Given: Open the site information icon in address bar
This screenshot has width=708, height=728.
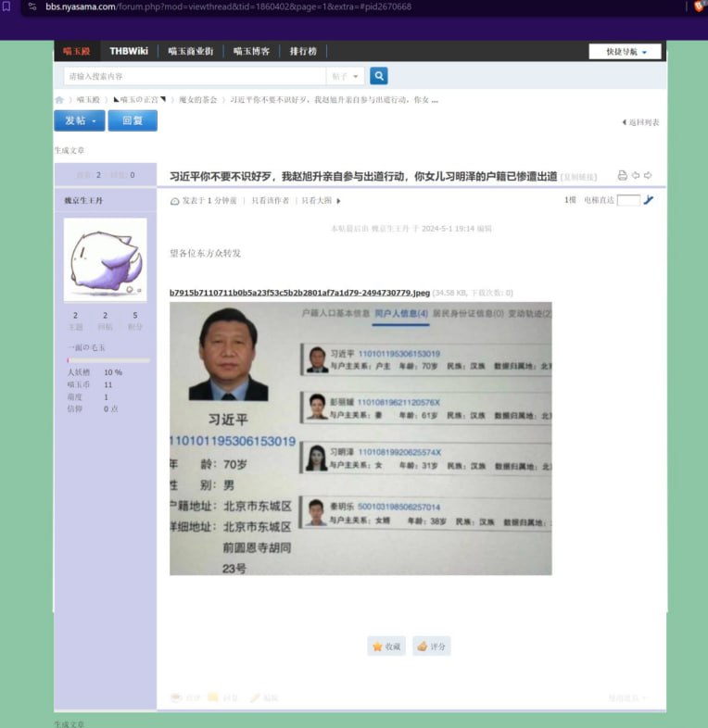Looking at the screenshot, I should 32,6.
